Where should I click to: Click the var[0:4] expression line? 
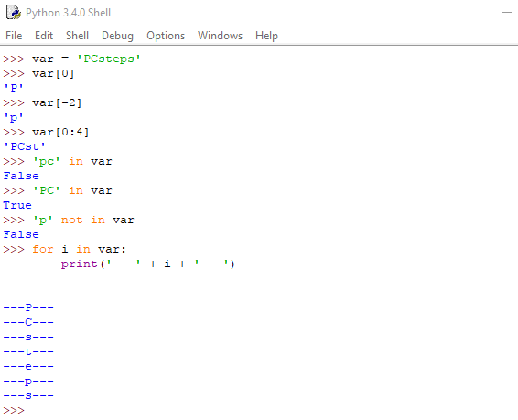click(60, 132)
